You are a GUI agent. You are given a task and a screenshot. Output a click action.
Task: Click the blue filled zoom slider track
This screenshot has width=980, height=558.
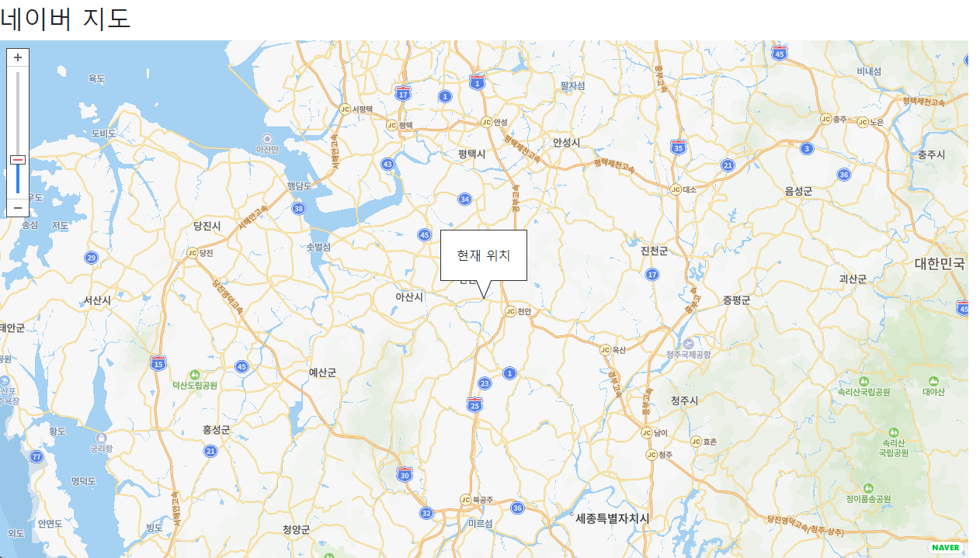tap(18, 179)
